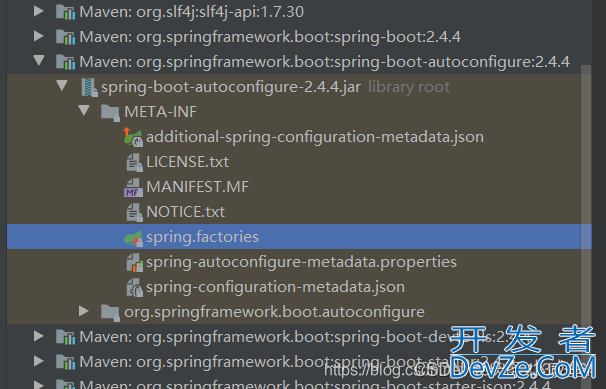
Task: Open LICENSE.txt file
Action: pos(187,162)
